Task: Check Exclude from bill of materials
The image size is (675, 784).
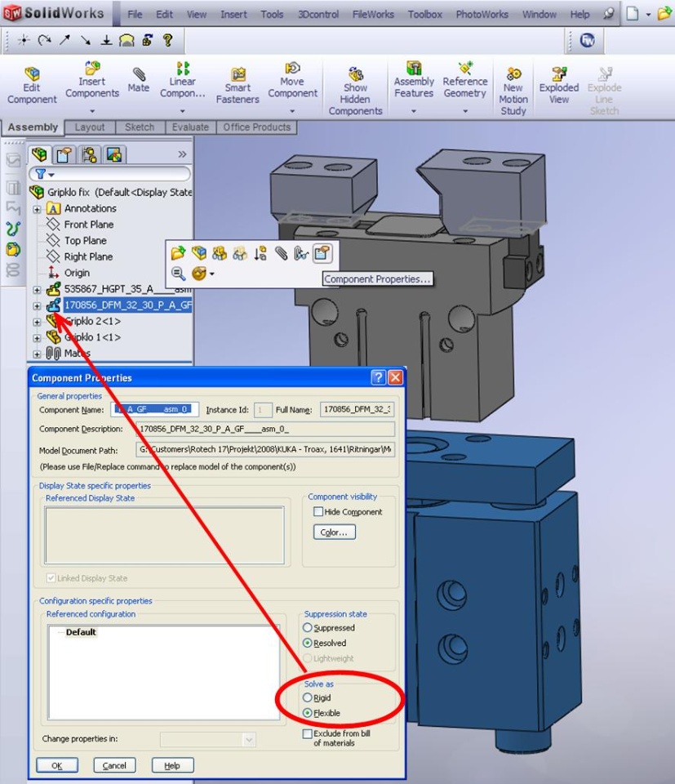Action: (x=307, y=733)
